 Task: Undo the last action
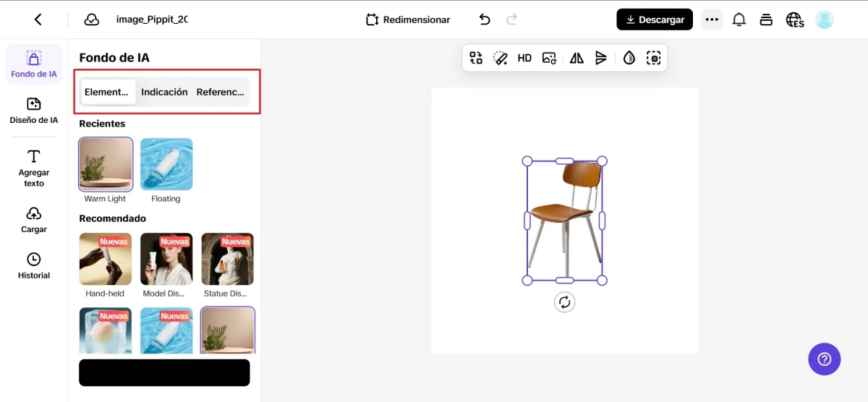point(485,20)
